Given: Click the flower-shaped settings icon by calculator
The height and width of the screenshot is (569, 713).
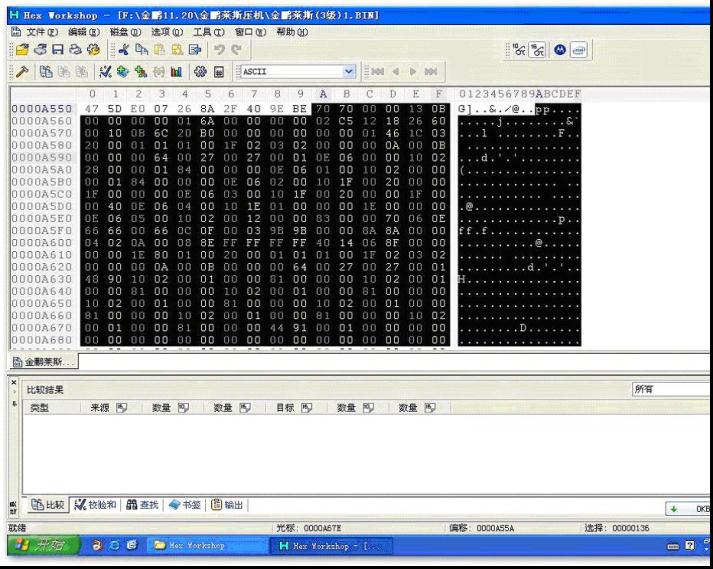Looking at the screenshot, I should pyautogui.click(x=200, y=72).
